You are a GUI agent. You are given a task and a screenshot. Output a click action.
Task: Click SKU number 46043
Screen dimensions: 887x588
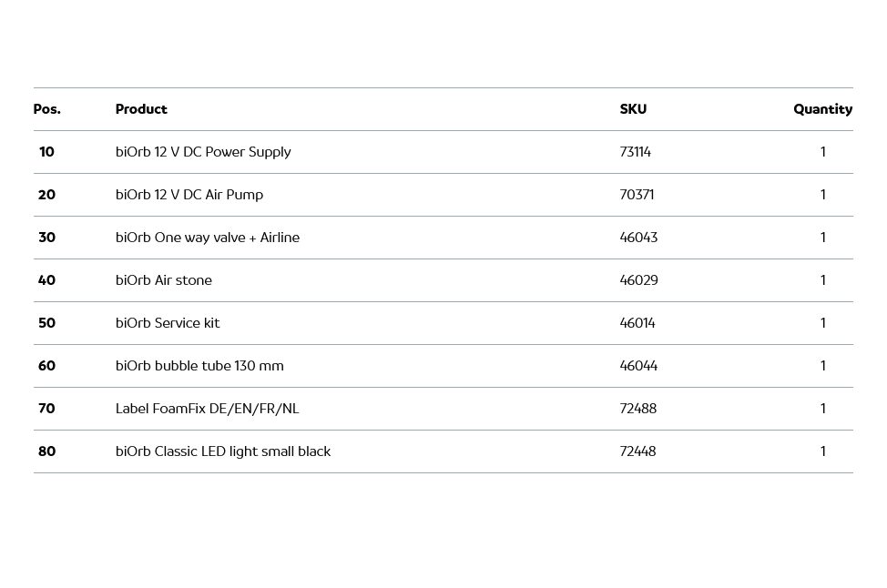pyautogui.click(x=638, y=238)
